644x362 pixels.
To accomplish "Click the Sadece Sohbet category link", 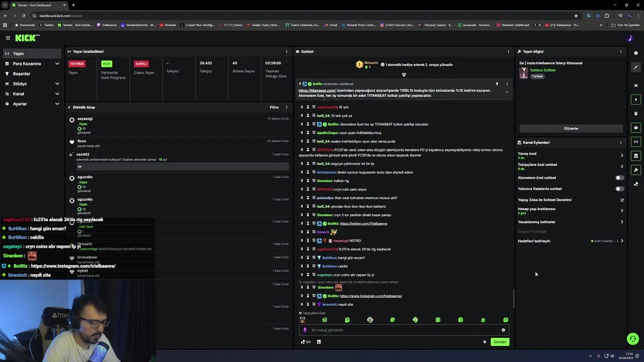I will (543, 70).
